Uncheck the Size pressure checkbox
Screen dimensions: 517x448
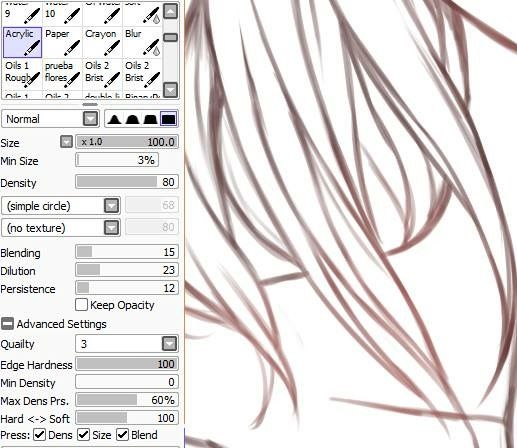coord(83,434)
